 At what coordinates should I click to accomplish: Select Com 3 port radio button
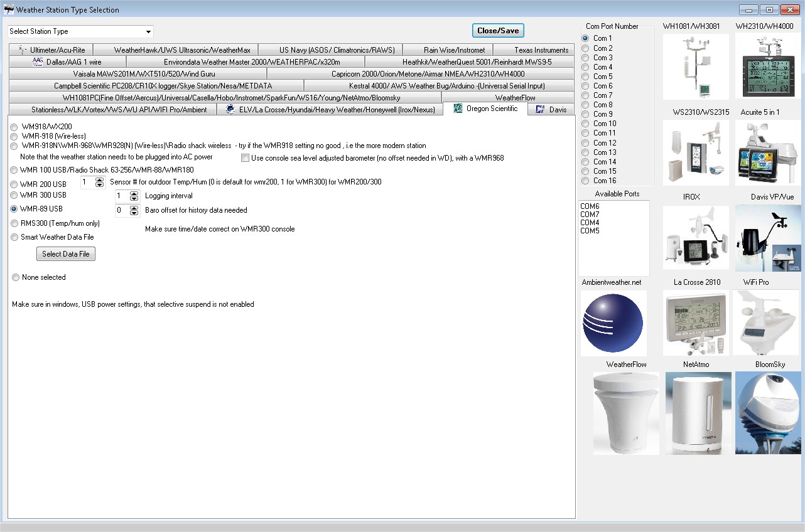[x=586, y=58]
